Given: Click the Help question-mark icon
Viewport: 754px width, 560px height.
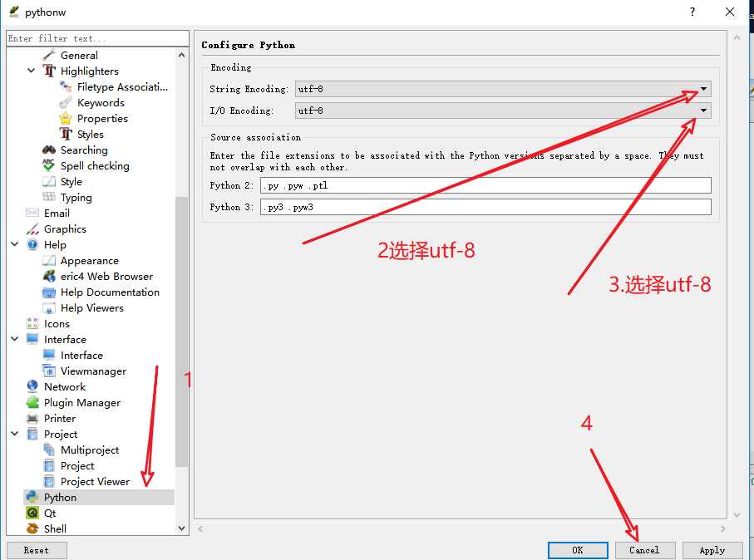Looking at the screenshot, I should click(32, 244).
